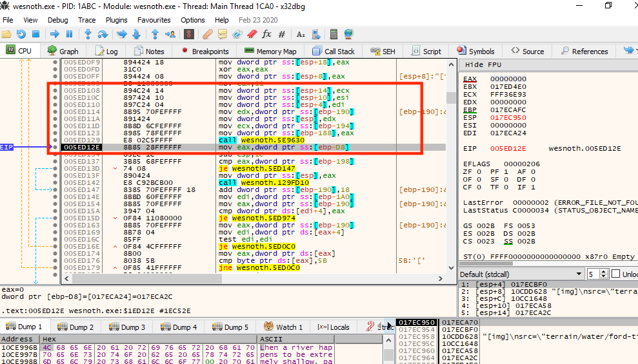Find intermodular calls icon
638x364 pixels.
click(315, 34)
